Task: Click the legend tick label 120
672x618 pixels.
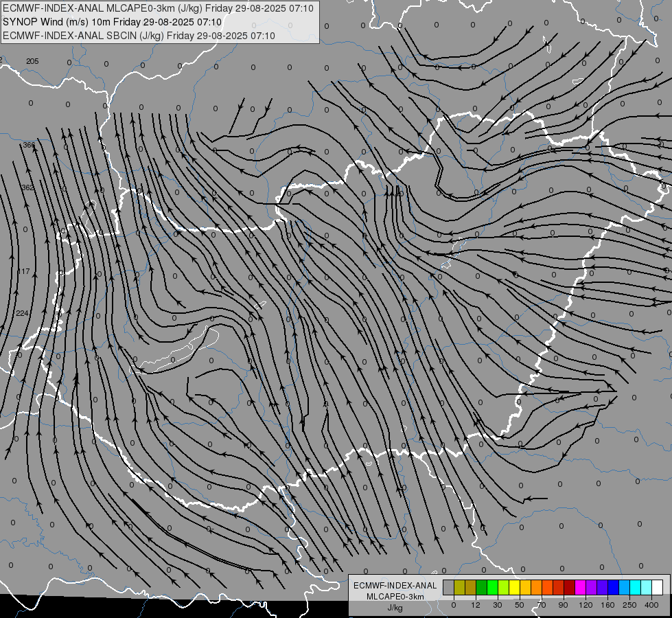Action: click(586, 605)
